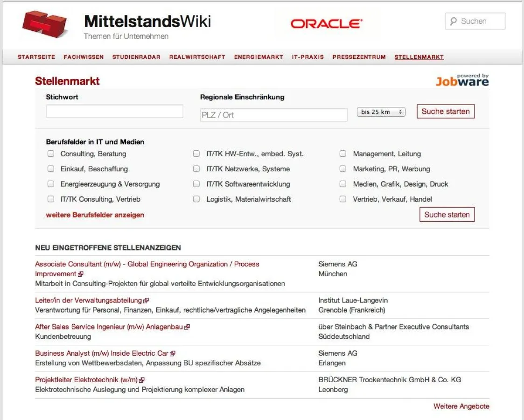Click the external-link icon beside After Sales Service Ingenieur
Viewport: 524px width, 420px height.
186,327
